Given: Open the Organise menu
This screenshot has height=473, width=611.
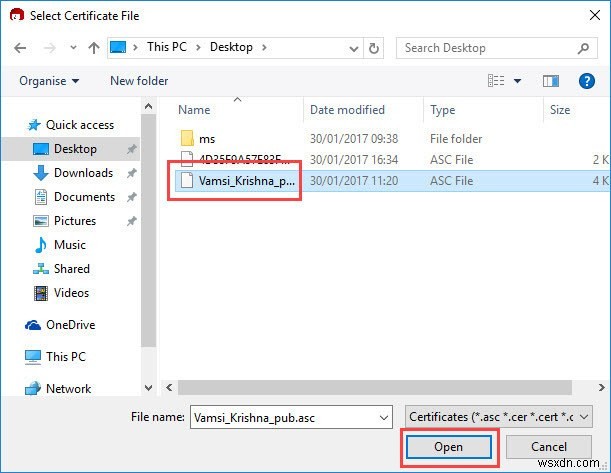Looking at the screenshot, I should [49, 81].
